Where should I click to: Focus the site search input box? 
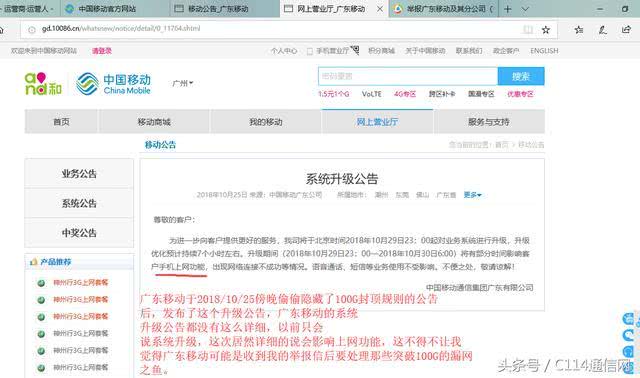[x=408, y=76]
